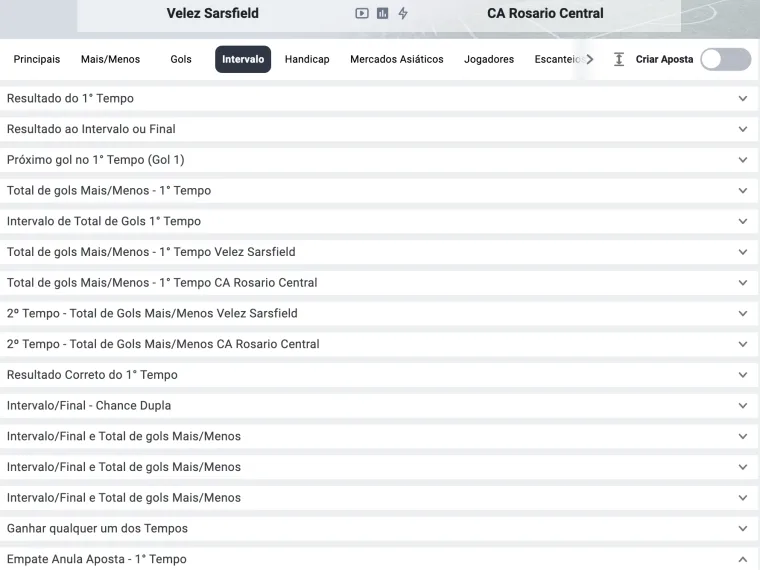Click the CA Rosario Central team name
The width and height of the screenshot is (760, 570).
coord(545,13)
